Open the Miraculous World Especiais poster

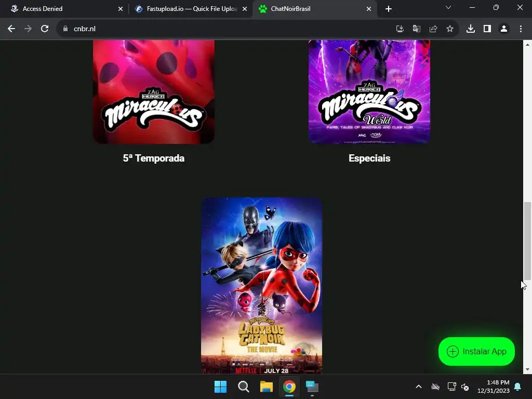[369, 91]
